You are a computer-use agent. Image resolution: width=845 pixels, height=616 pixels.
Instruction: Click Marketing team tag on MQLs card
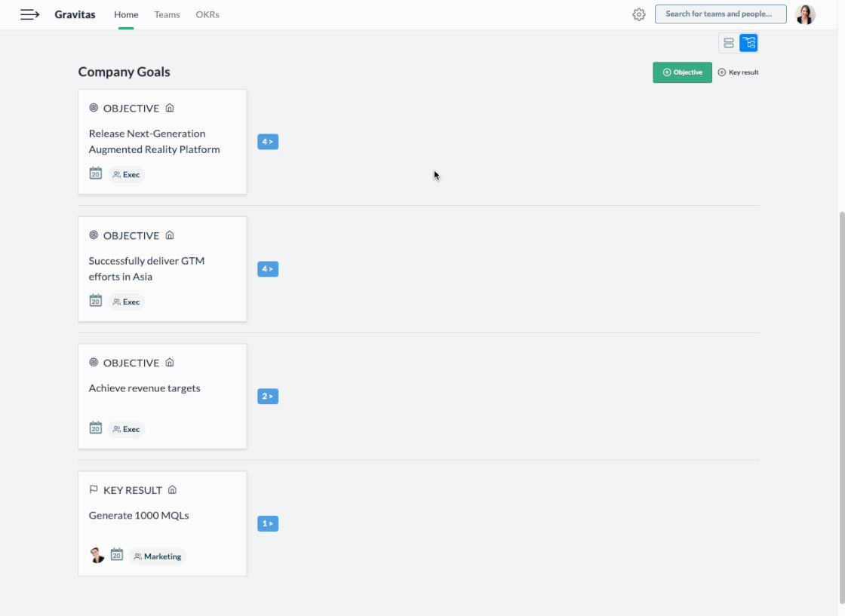click(158, 556)
